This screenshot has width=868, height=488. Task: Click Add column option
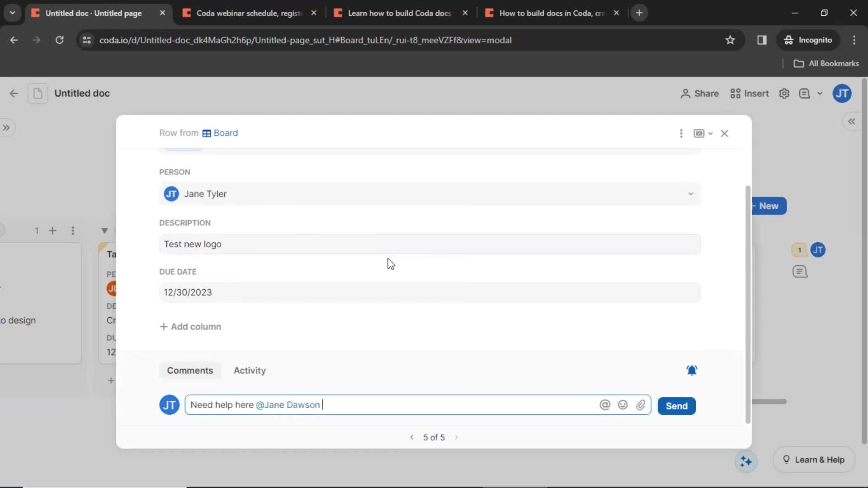coord(190,327)
